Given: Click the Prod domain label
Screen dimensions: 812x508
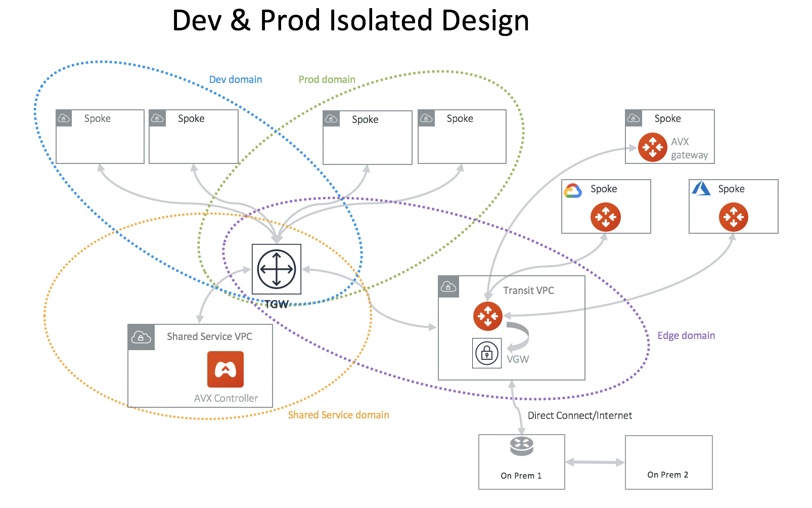Looking at the screenshot, I should click(x=327, y=79).
